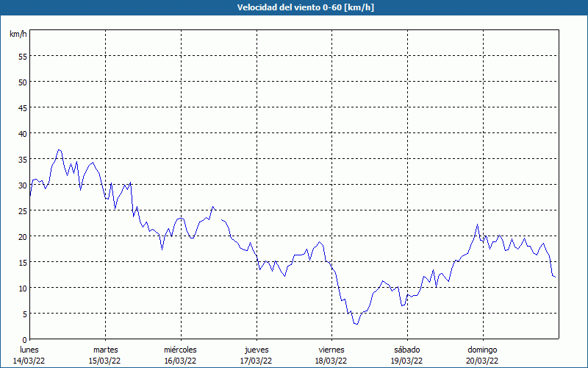The height and width of the screenshot is (368, 588).
Task: Click the '18/03/22' date label
Action: pyautogui.click(x=331, y=361)
